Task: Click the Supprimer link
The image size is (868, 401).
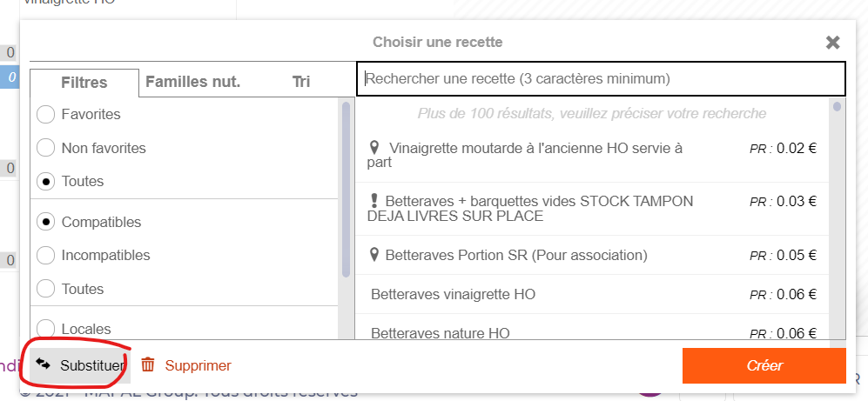Action: point(198,366)
